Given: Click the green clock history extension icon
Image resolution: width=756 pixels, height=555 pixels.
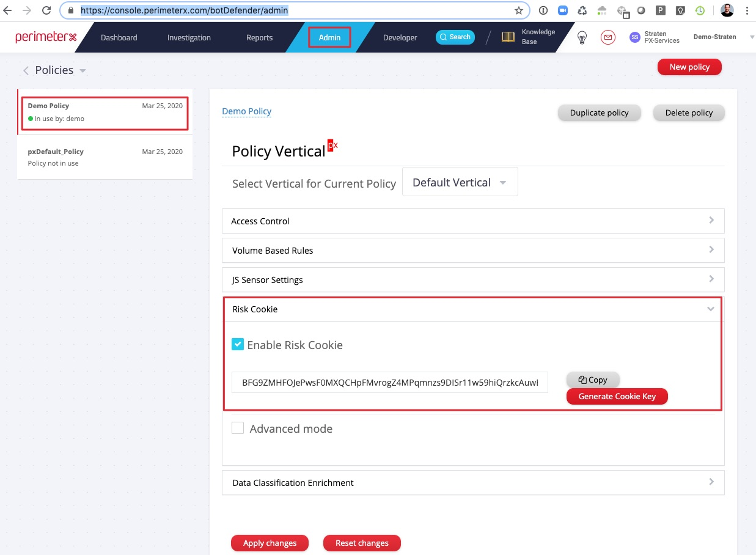Looking at the screenshot, I should [x=700, y=10].
